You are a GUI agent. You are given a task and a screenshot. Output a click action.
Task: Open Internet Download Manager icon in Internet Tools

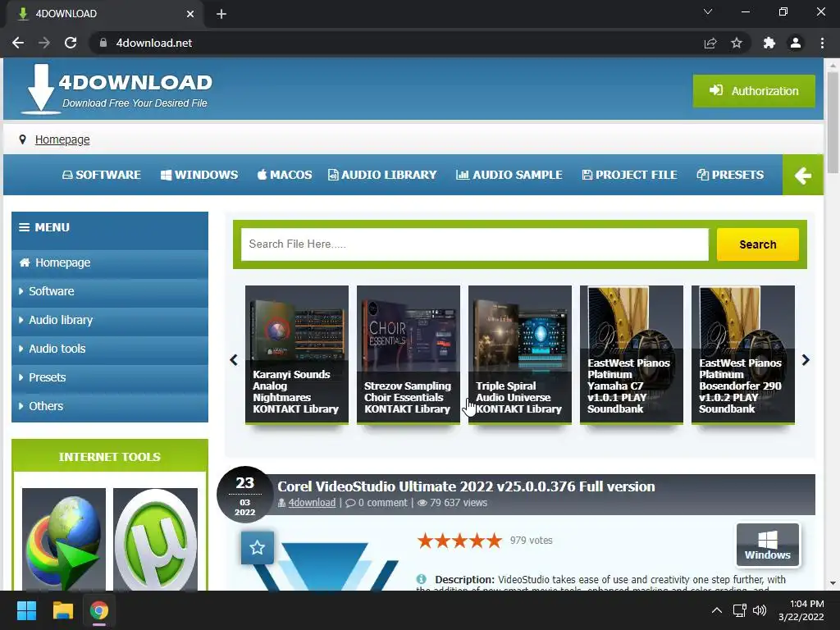64,540
